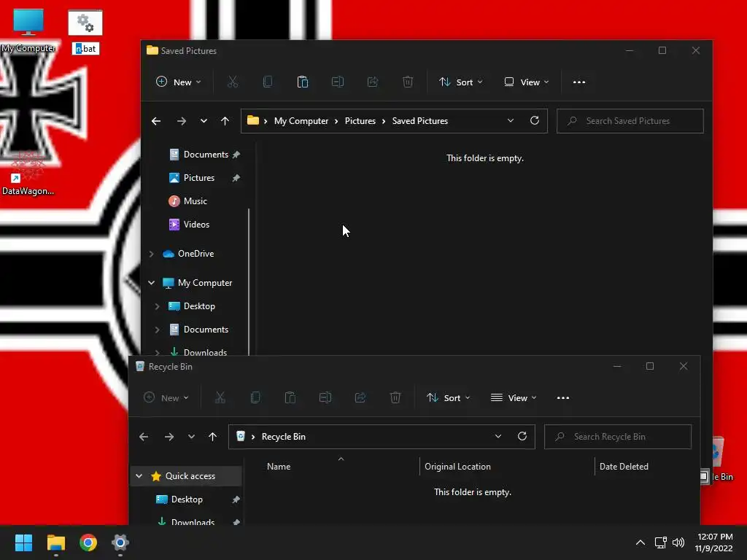Click the Rename icon in Saved Pictures toolbar
747x560 pixels.
coord(337,82)
